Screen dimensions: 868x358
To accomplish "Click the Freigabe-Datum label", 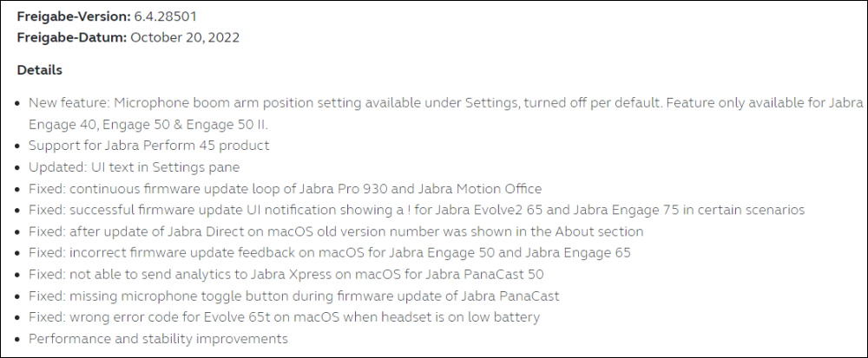I will 72,37.
